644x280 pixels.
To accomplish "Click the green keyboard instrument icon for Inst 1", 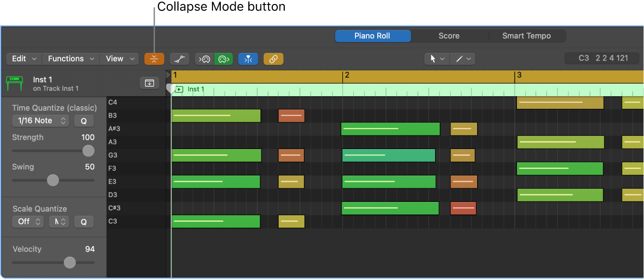I will coord(14,84).
